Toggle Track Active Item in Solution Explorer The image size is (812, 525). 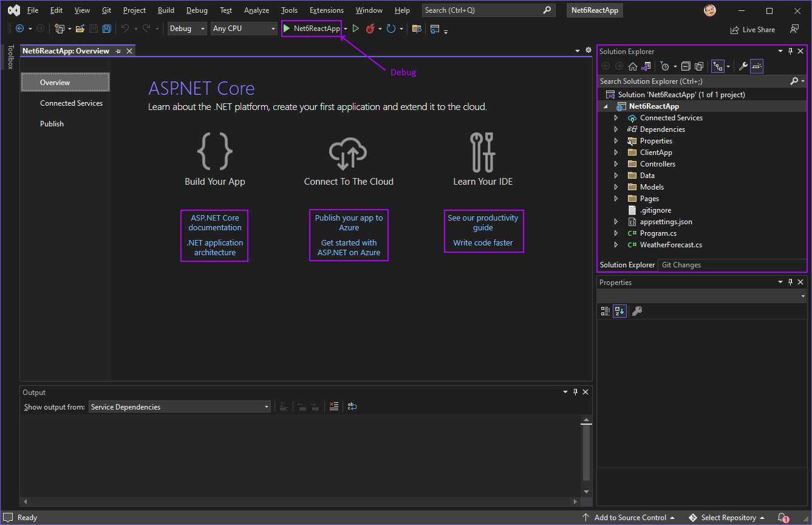[x=718, y=66]
